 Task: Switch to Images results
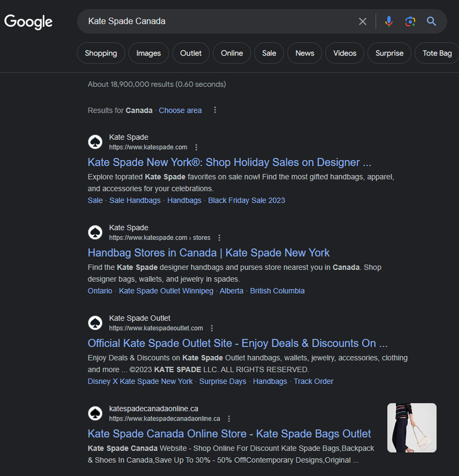(149, 53)
